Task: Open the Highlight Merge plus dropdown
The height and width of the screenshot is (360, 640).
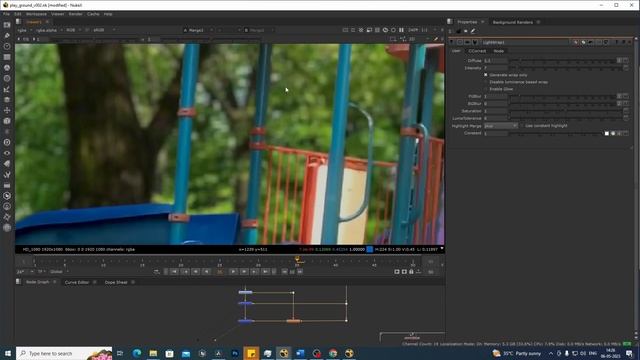Action: tap(501, 126)
